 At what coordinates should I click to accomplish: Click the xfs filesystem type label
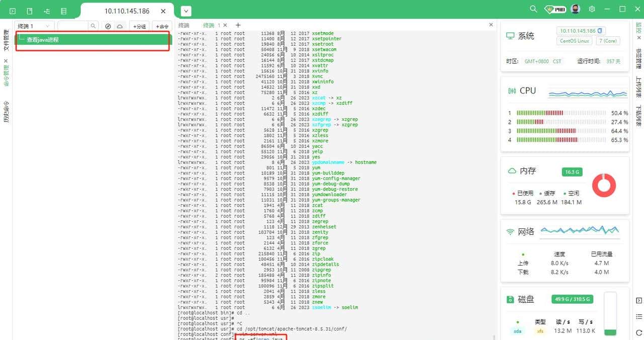540,331
